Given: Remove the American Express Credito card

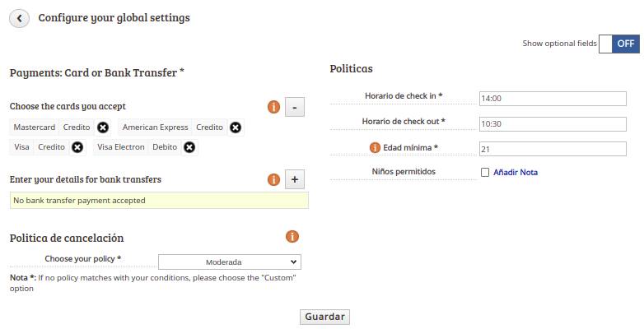Looking at the screenshot, I should click(x=236, y=127).
